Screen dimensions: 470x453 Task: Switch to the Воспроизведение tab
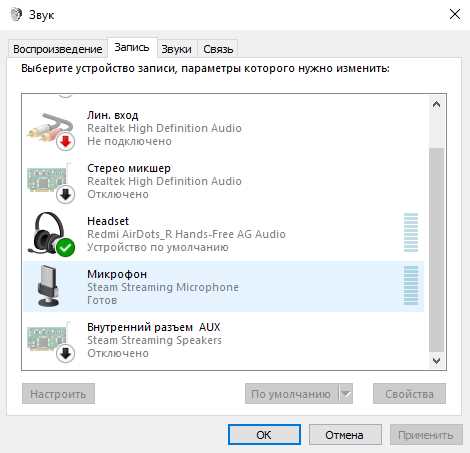pyautogui.click(x=58, y=49)
